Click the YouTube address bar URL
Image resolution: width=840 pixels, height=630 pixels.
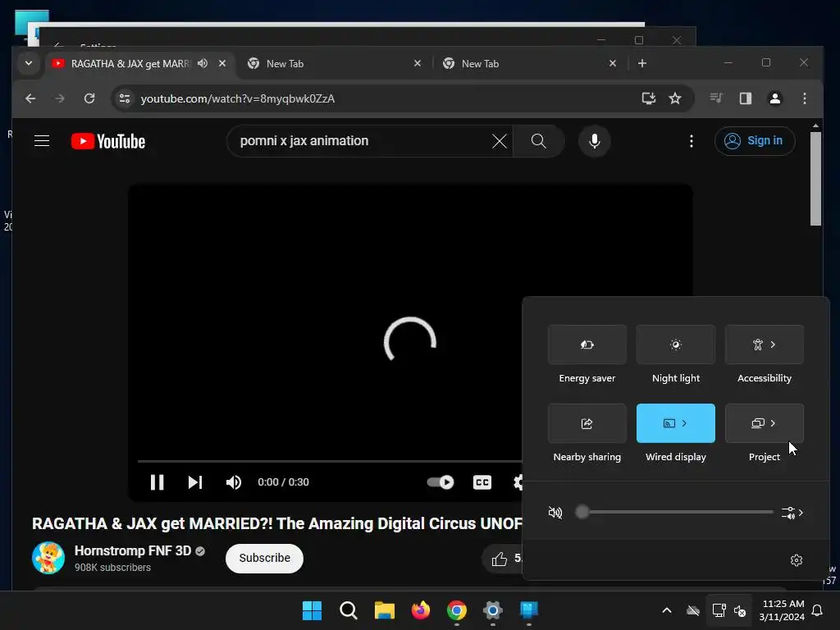(237, 98)
